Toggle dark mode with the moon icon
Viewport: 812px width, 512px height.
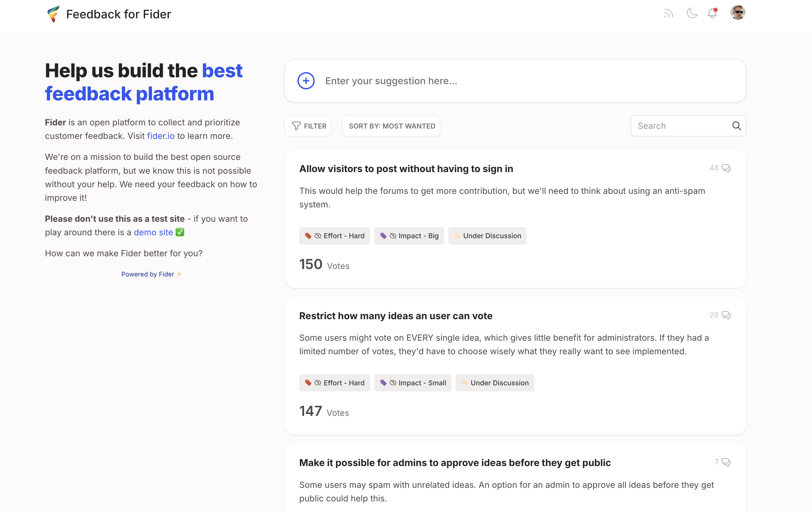pyautogui.click(x=692, y=13)
